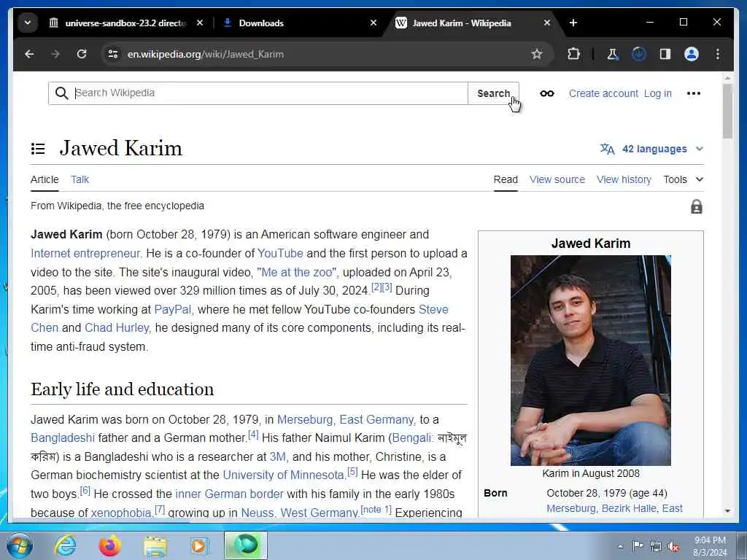This screenshot has height=560, width=747.
Task: Open the View source tab
Action: pyautogui.click(x=557, y=179)
